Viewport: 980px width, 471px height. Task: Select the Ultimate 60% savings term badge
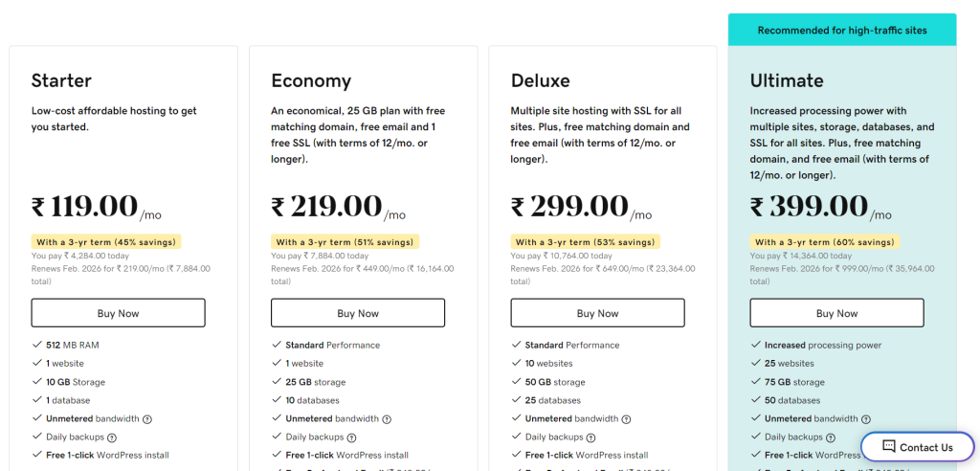[825, 242]
